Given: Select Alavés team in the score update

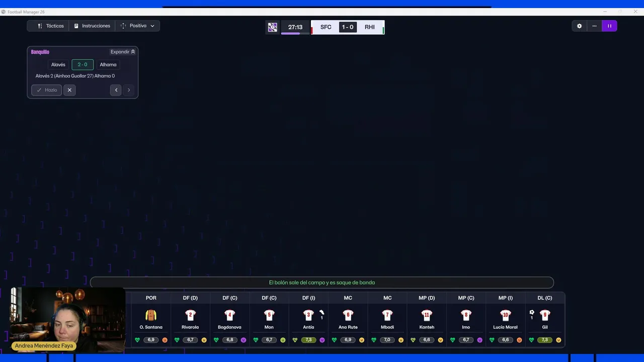Looking at the screenshot, I should [x=58, y=64].
